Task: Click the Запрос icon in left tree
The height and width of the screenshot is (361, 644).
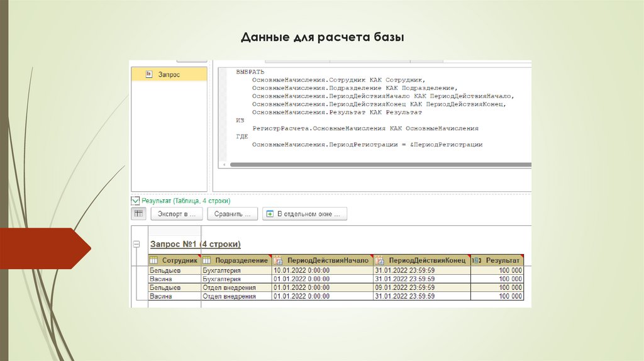Action: [x=149, y=74]
